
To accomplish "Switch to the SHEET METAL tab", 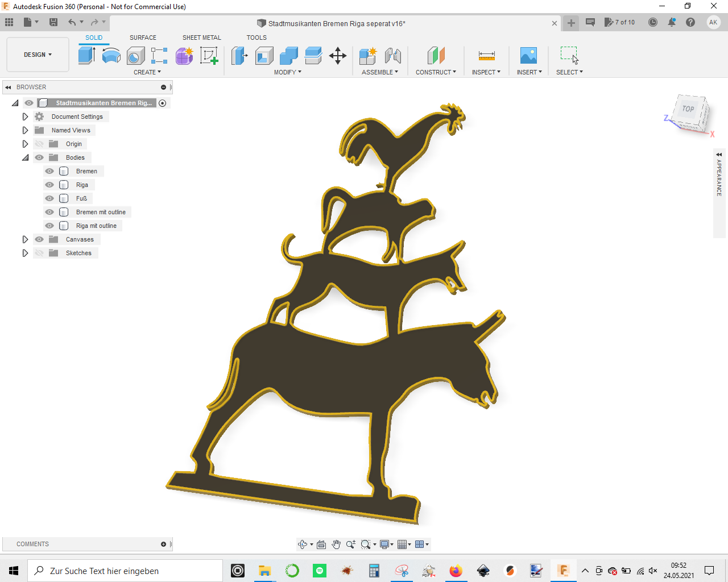I will point(202,38).
